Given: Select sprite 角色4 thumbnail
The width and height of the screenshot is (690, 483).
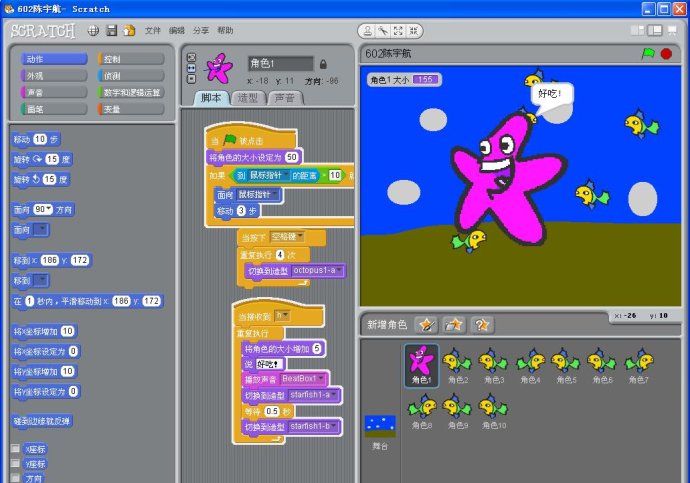Looking at the screenshot, I should click(x=530, y=365).
